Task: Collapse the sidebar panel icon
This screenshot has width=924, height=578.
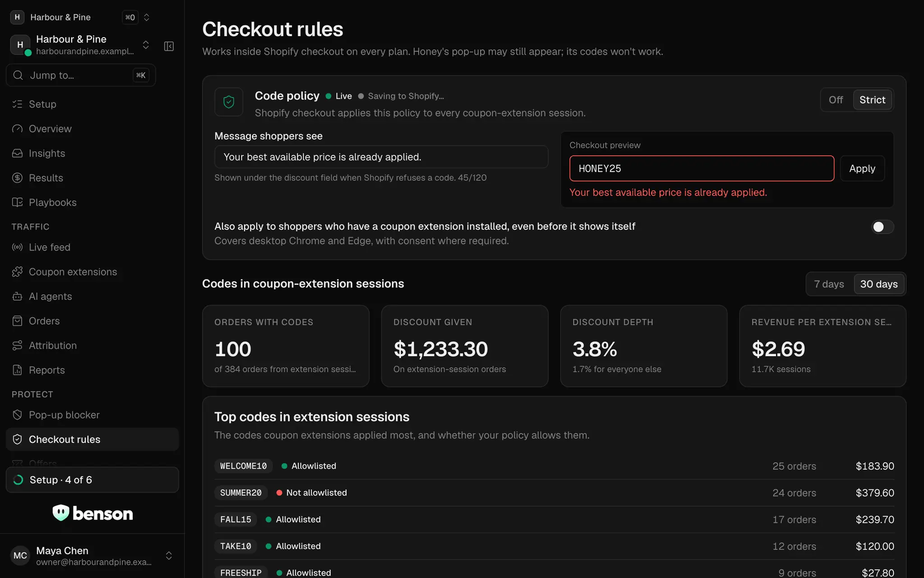Action: 169,46
